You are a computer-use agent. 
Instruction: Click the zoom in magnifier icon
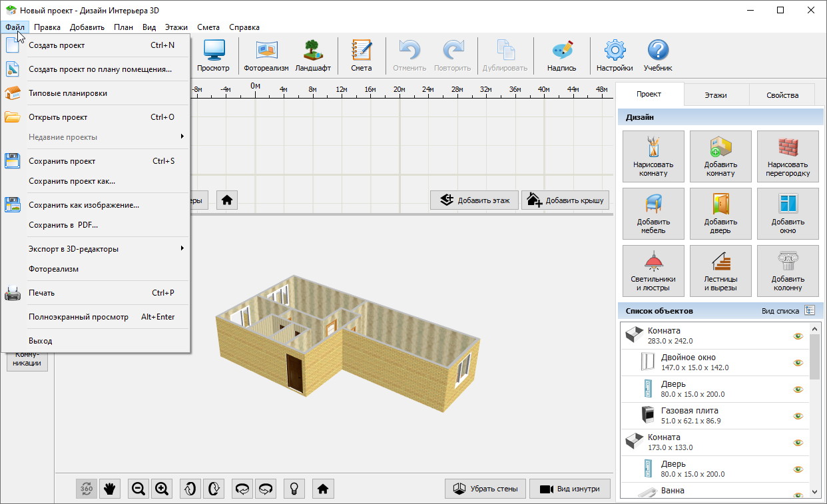click(162, 489)
